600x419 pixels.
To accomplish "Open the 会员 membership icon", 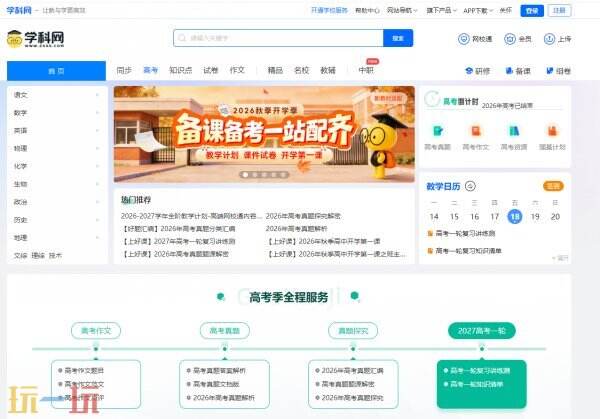I will (510, 39).
